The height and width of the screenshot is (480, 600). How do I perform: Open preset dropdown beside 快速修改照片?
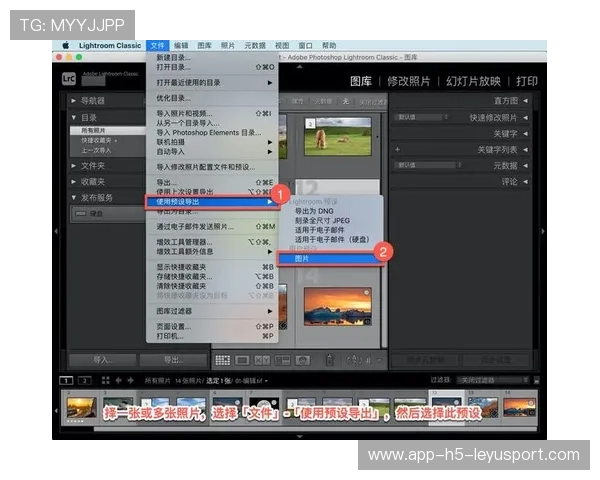[x=422, y=117]
